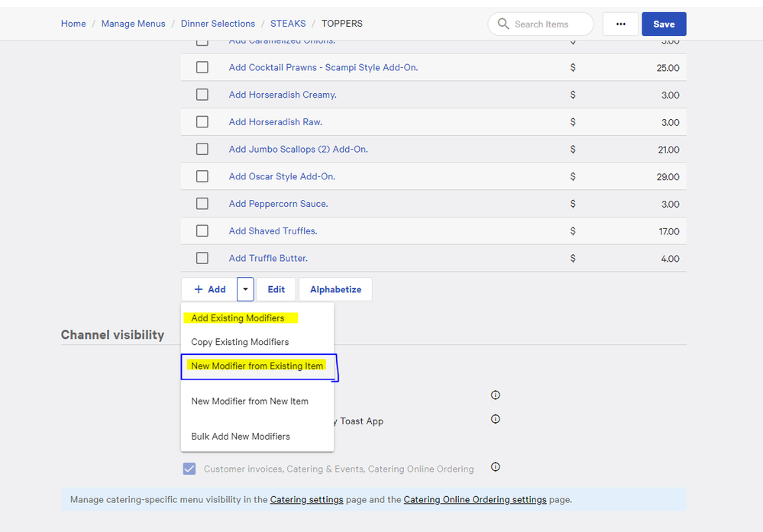Click the Edit button below modifier list
This screenshot has height=532, width=763.
(x=276, y=289)
